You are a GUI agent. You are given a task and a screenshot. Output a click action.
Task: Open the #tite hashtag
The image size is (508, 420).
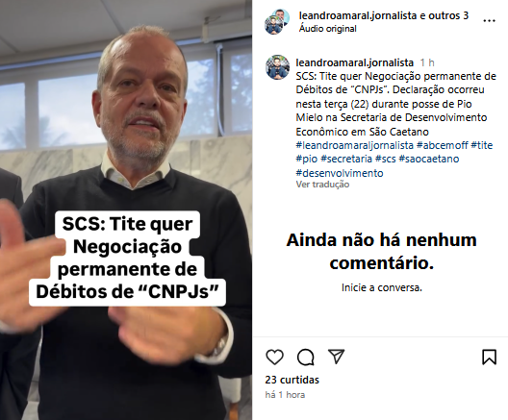point(482,145)
